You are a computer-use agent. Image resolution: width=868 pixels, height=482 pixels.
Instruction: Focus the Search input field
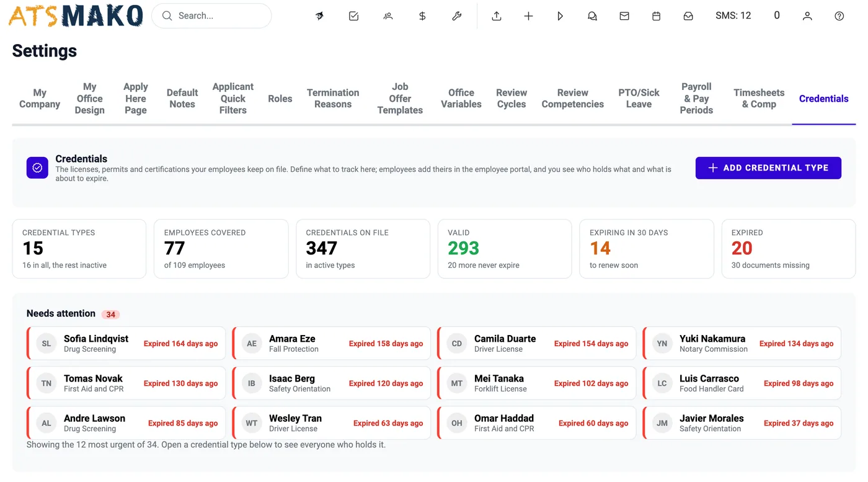tap(211, 16)
